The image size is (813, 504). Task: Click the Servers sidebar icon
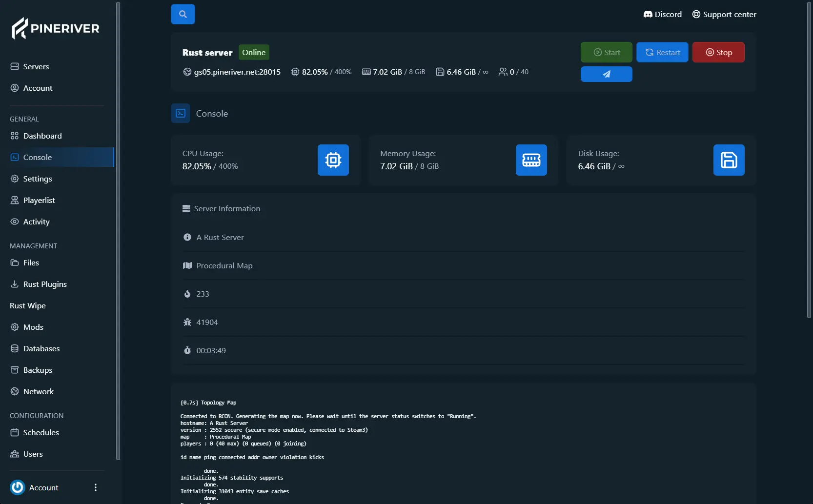pos(15,66)
